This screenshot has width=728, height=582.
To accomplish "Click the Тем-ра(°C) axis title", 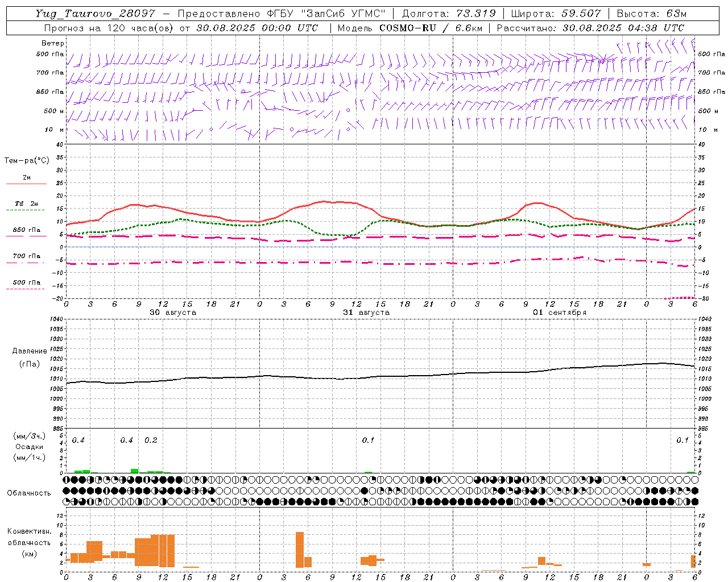I will pos(27,161).
